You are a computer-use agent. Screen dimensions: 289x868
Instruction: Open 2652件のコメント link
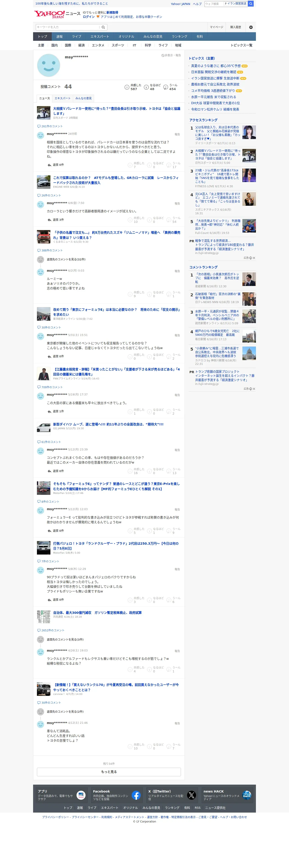click(x=52, y=630)
